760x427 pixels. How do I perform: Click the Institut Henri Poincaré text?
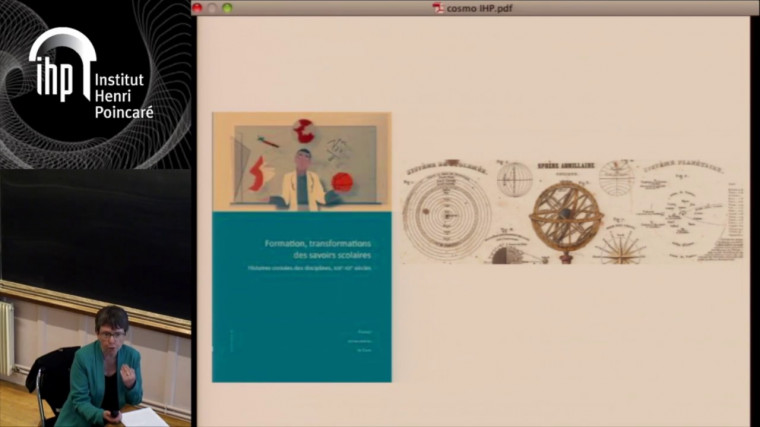[122, 95]
